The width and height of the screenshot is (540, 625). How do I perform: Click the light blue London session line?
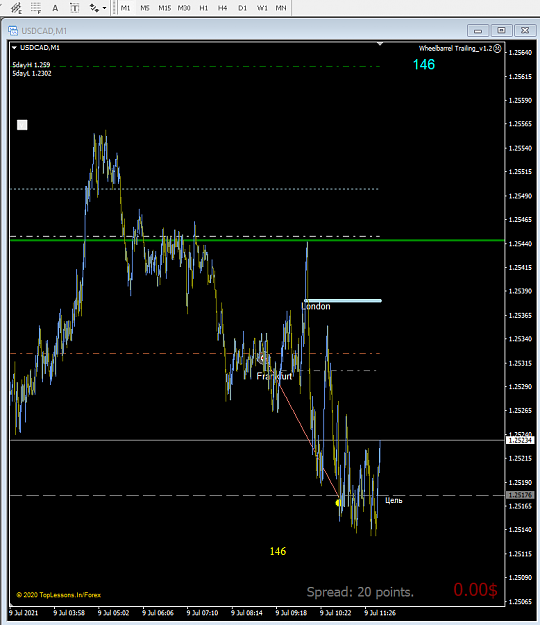tap(343, 301)
